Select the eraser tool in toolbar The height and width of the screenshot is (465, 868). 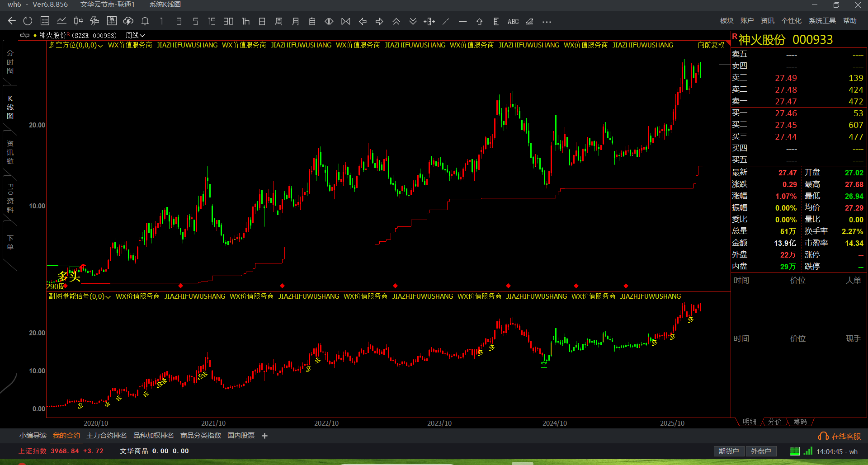coord(529,21)
